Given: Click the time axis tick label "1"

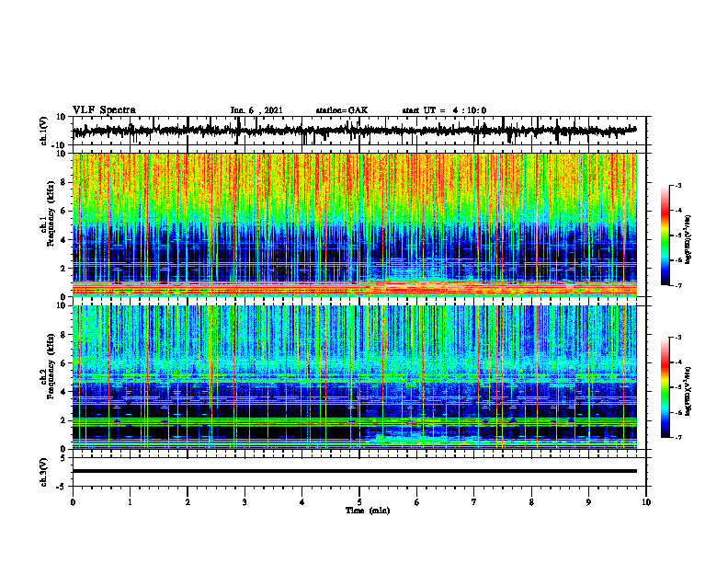Looking at the screenshot, I should click(x=130, y=502).
